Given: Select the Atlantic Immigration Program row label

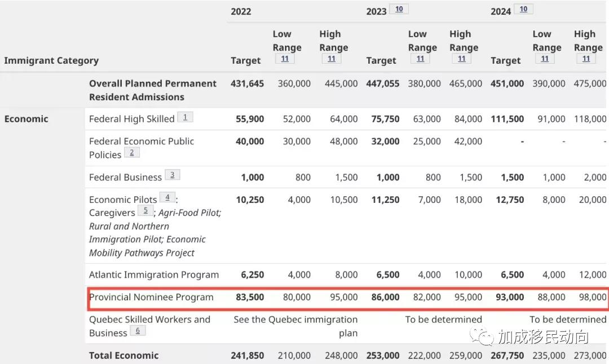Looking at the screenshot, I should click(154, 275).
